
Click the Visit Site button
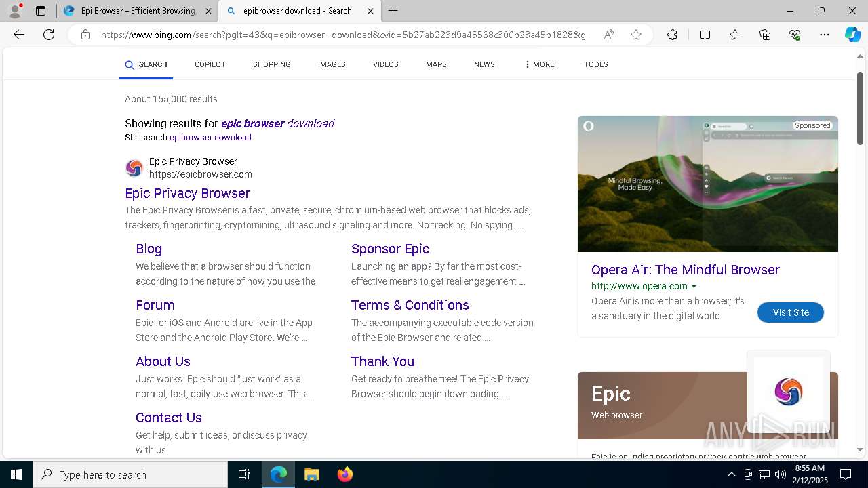(x=791, y=312)
